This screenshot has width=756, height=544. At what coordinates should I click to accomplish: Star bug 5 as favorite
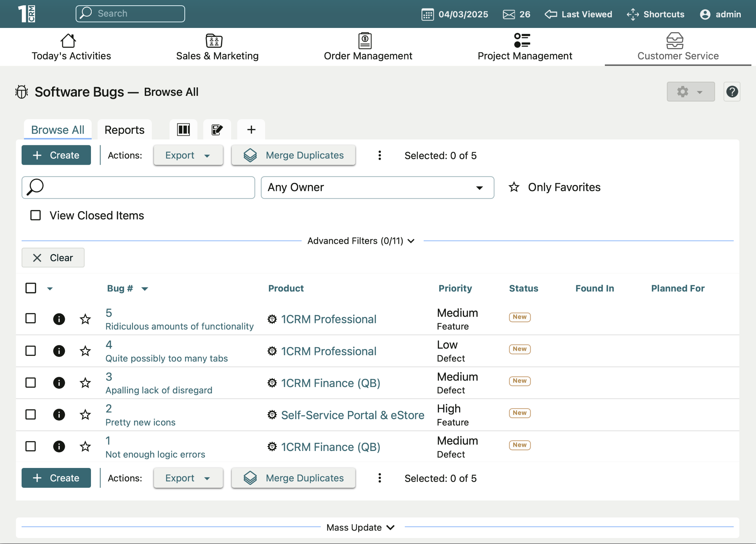tap(85, 319)
